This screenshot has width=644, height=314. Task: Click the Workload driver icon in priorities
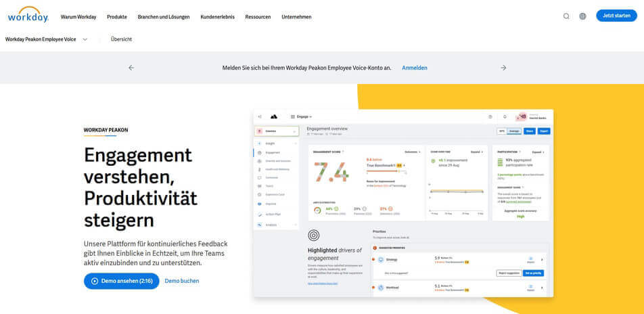380,288
